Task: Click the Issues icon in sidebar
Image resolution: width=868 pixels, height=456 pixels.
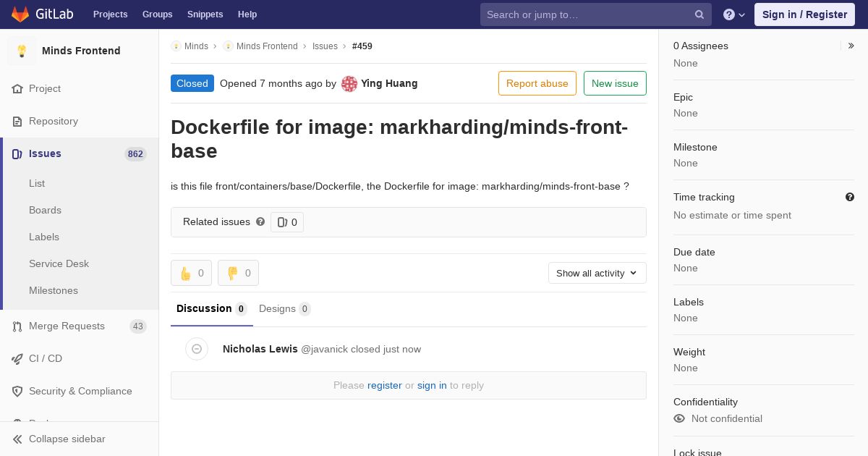Action: tap(17, 154)
